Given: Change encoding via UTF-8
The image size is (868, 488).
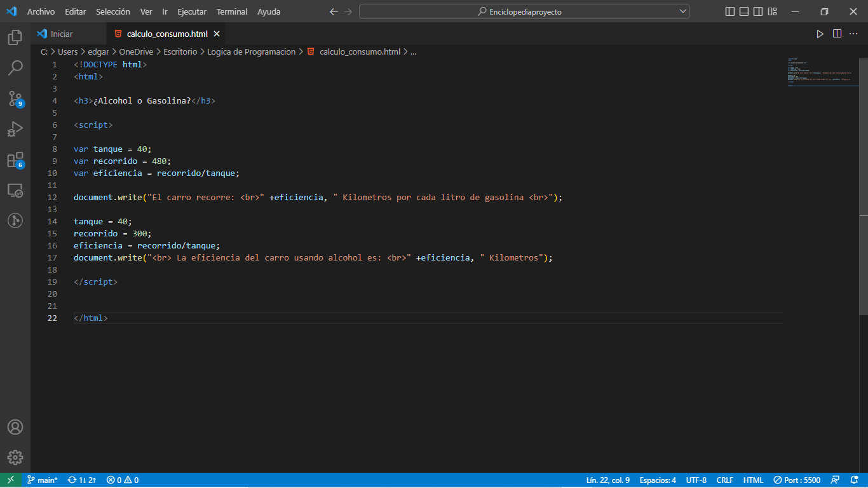Looking at the screenshot, I should click(x=696, y=480).
